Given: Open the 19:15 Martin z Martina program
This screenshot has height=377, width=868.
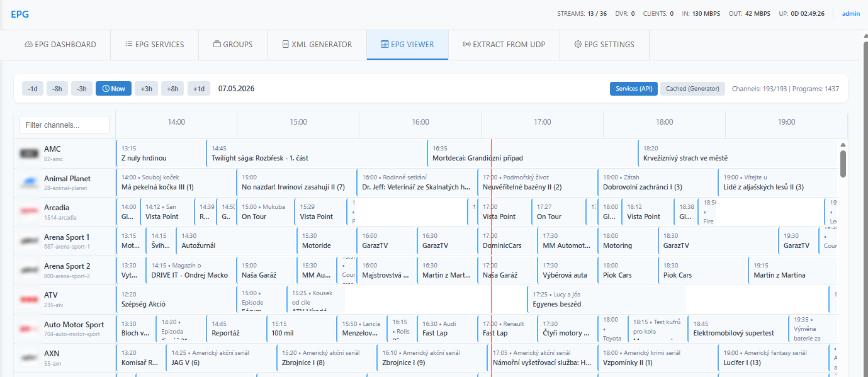Looking at the screenshot, I should pos(793,271).
